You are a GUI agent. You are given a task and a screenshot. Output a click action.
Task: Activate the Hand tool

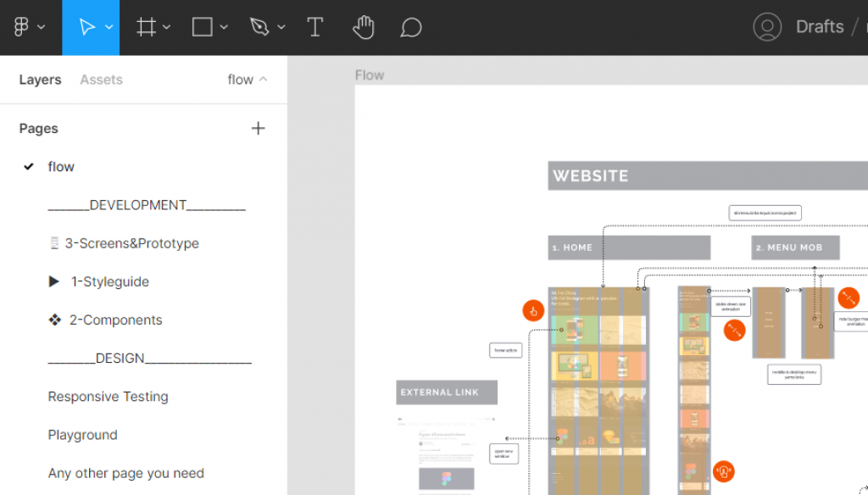tap(363, 27)
